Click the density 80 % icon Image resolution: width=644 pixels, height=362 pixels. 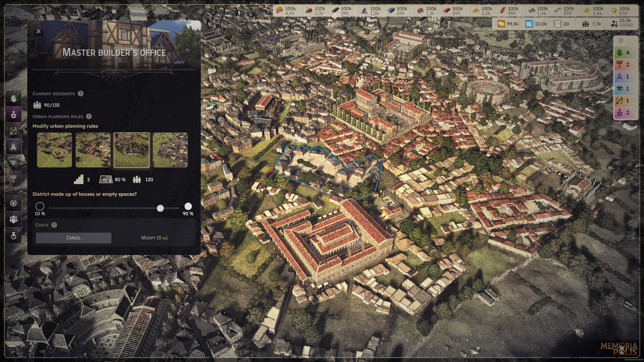[106, 179]
